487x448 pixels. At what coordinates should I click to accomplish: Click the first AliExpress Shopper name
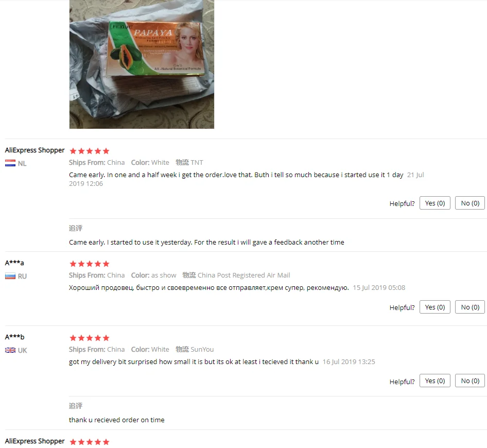point(34,150)
